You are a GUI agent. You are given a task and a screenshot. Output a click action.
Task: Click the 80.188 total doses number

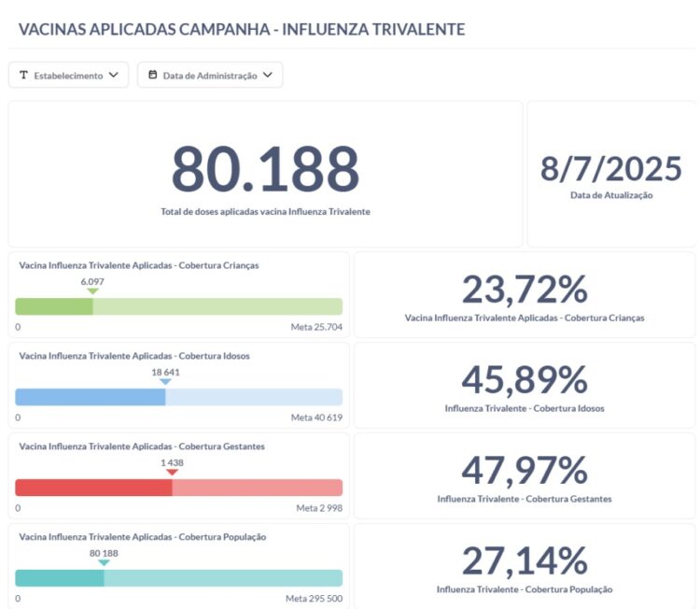click(x=265, y=169)
